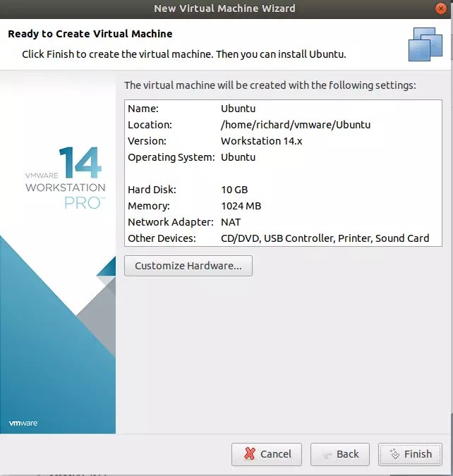The height and width of the screenshot is (476, 453).
Task: Click the Other Devices list CD/DVD, USB Controller
Action: (x=325, y=238)
